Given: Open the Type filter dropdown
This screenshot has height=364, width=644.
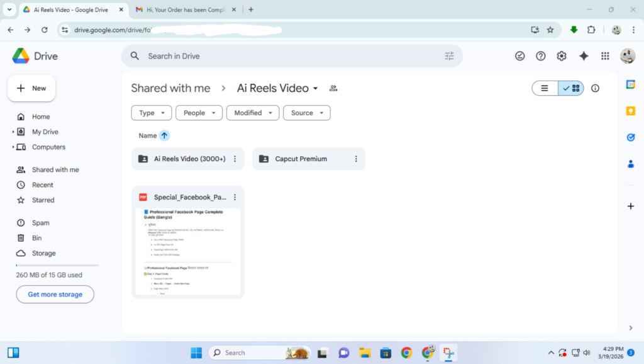Looking at the screenshot, I should pos(152,113).
